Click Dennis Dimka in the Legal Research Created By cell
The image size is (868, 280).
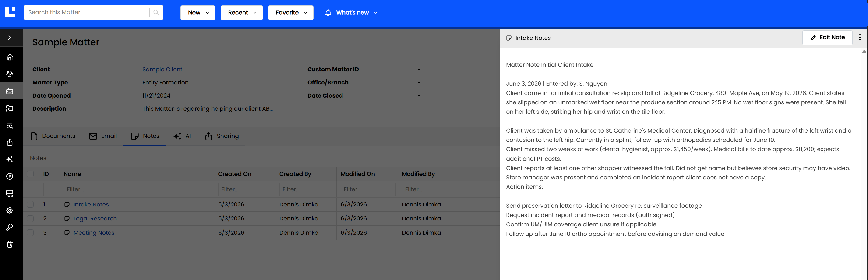click(299, 219)
